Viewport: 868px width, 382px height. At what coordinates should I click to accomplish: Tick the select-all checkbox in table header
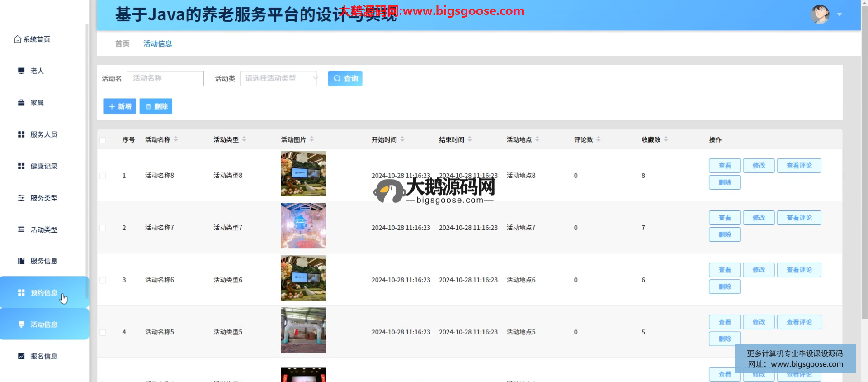pyautogui.click(x=103, y=140)
